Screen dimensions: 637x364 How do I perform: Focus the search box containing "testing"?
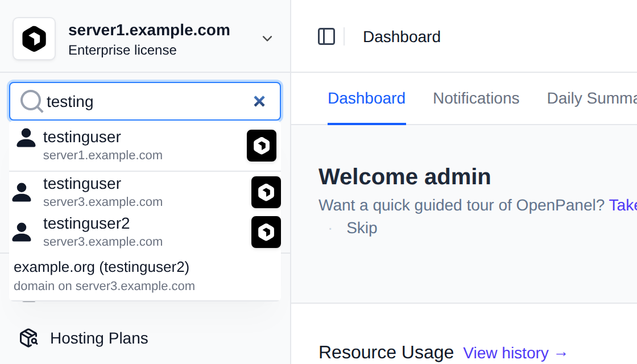(x=145, y=101)
